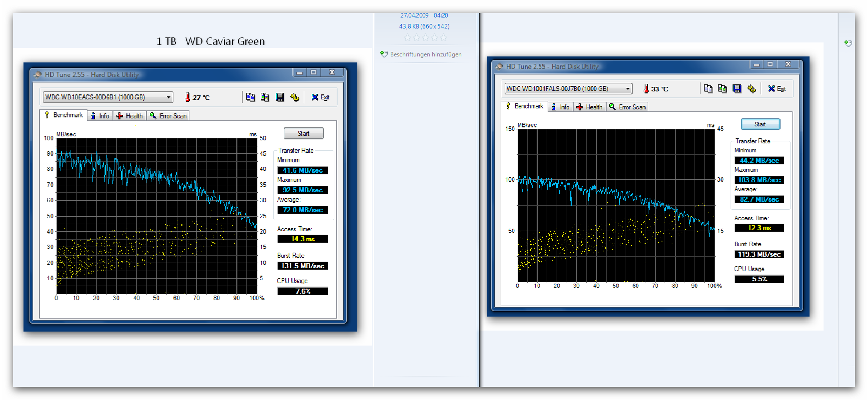The height and width of the screenshot is (400, 868).
Task: Click the small tag icon at far right edge
Action: (x=848, y=43)
